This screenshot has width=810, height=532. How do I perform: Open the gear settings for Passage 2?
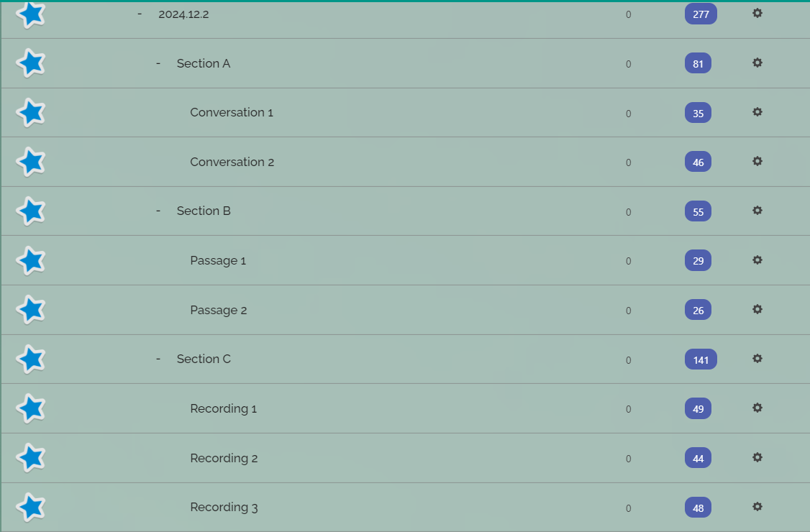point(757,309)
